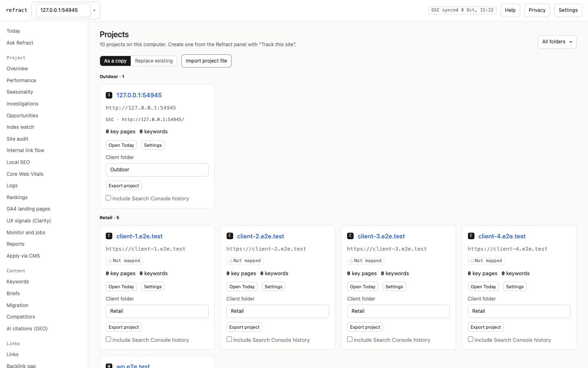This screenshot has height=368, width=588.
Task: Click the Not mapped badge on client-4.e2e.test
Action: (x=486, y=261)
